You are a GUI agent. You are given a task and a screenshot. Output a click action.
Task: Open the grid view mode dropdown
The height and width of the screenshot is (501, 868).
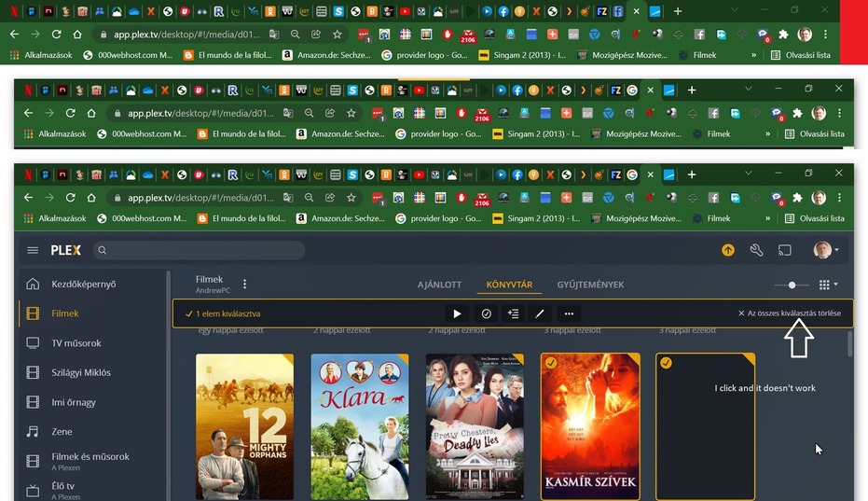tap(828, 285)
